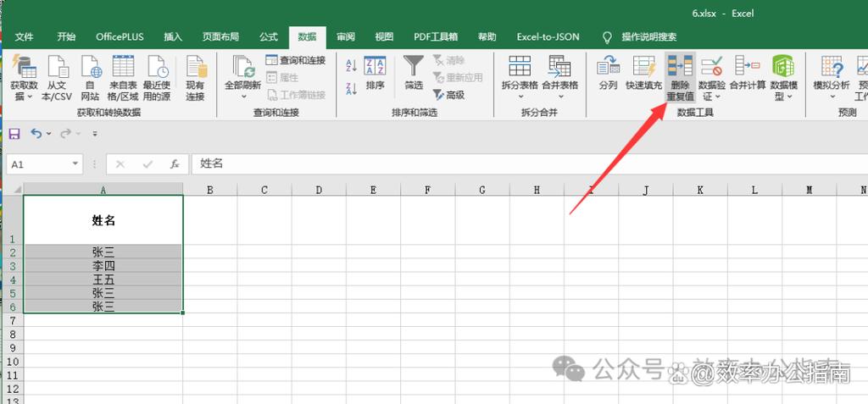The width and height of the screenshot is (868, 404).
Task: Click 合并计算 (Consolidate)
Action: pyautogui.click(x=748, y=73)
